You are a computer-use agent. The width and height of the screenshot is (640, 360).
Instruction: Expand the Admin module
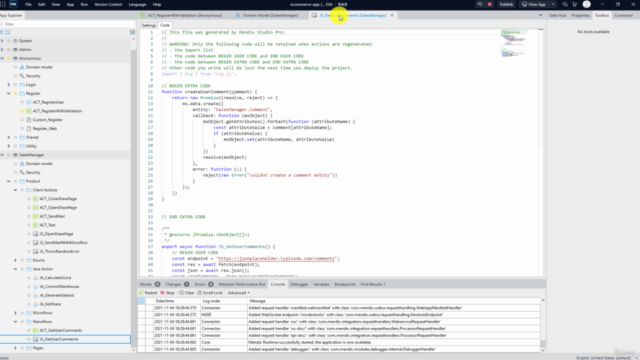(x=2, y=49)
